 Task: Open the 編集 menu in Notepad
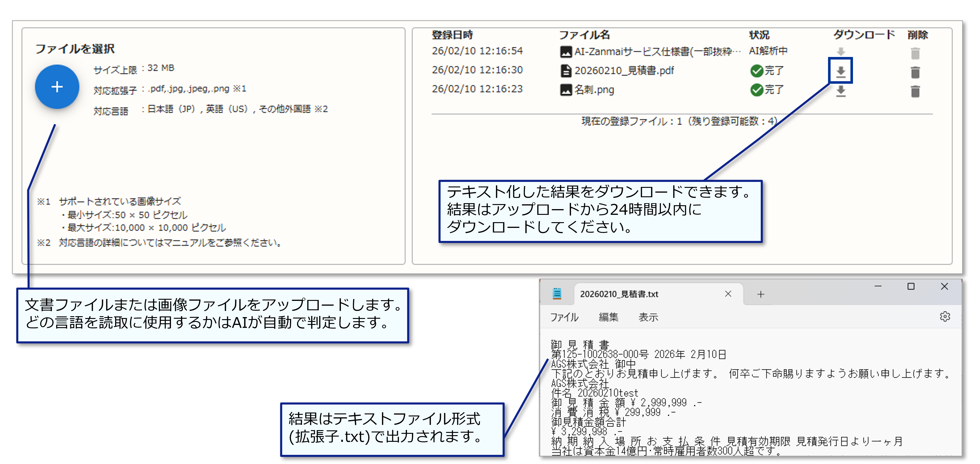[608, 317]
